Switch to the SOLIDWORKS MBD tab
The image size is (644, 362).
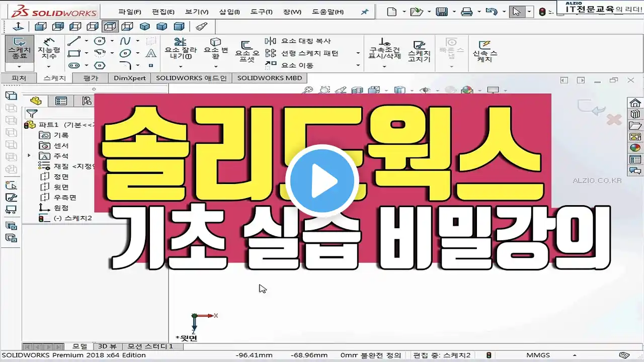coord(270,78)
